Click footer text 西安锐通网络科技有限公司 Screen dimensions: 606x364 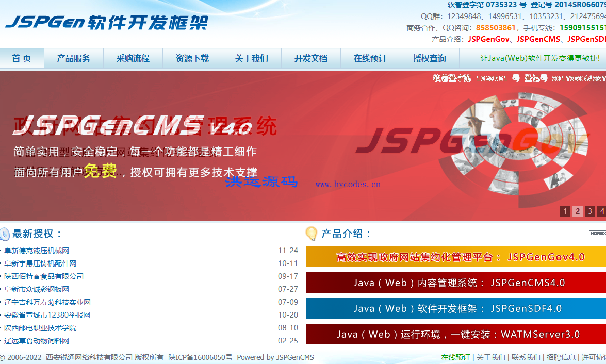89,357
